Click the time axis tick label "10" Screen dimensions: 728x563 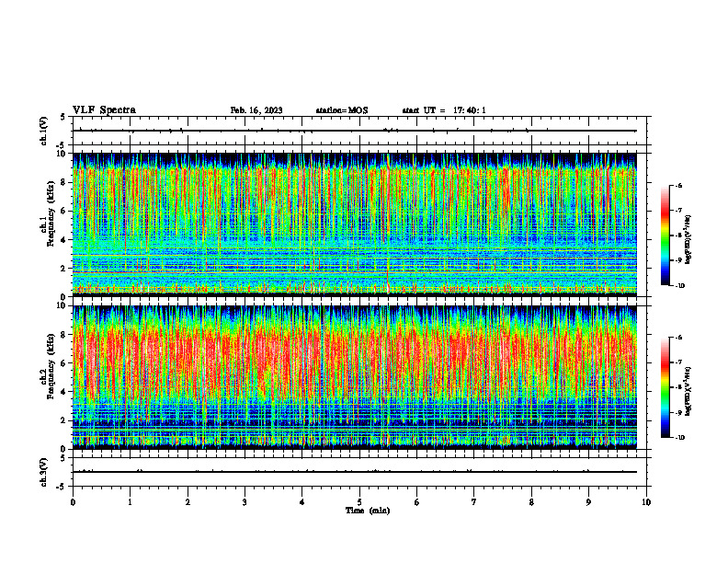(x=646, y=502)
